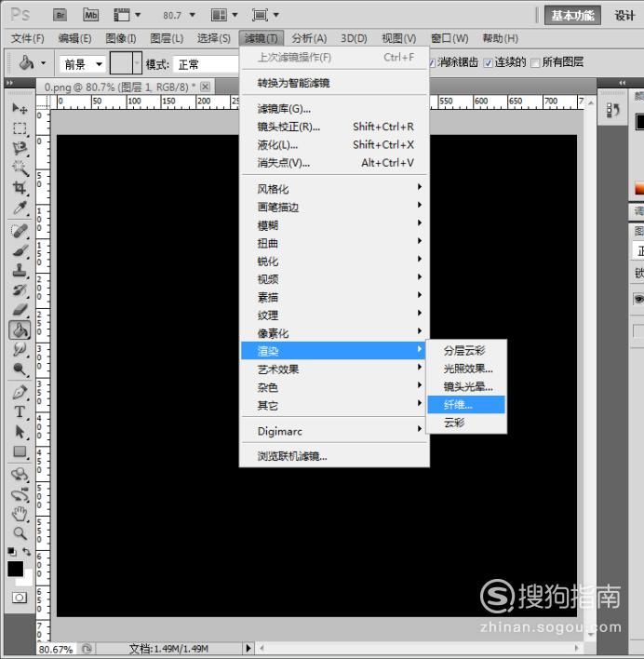
Task: Switch to the 设计 workspace
Action: (624, 16)
